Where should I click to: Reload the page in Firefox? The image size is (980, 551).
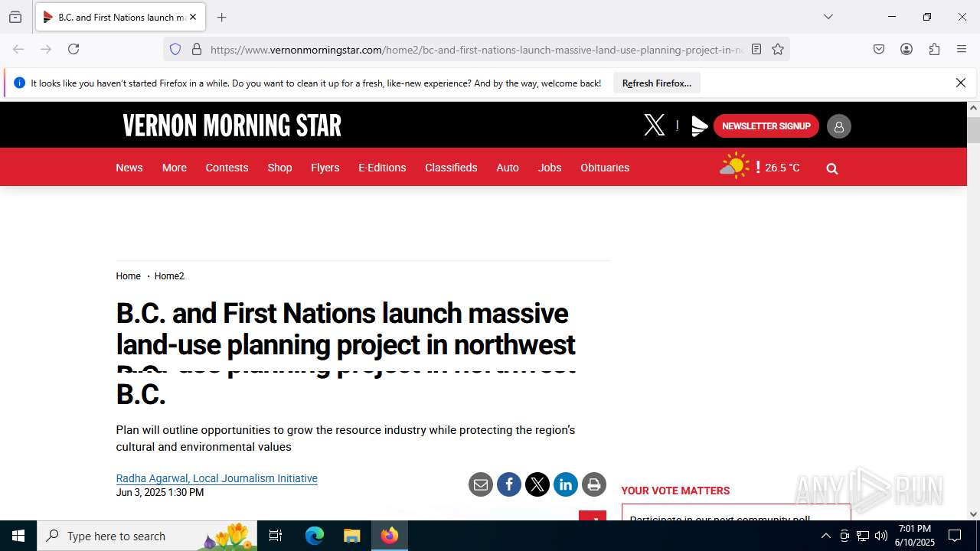(x=73, y=49)
